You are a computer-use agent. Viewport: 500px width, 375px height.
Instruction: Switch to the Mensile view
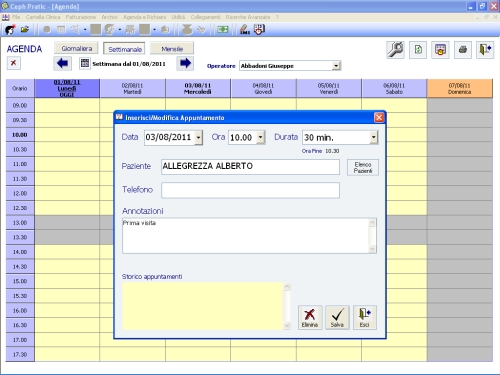(x=172, y=49)
